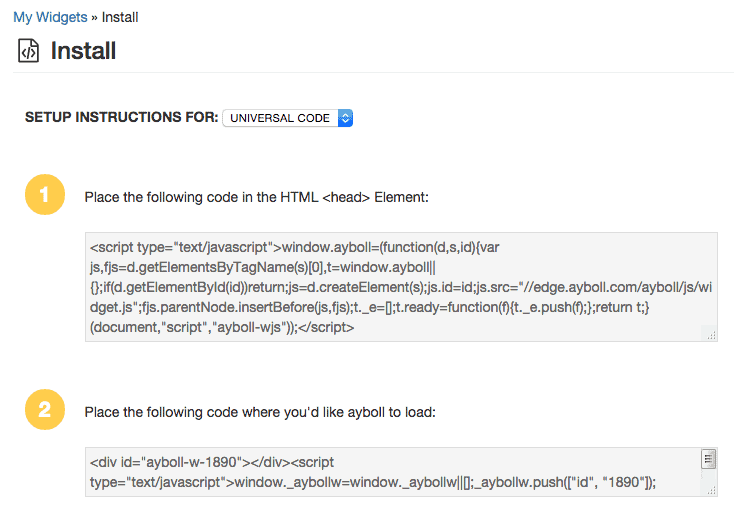734x516 pixels.
Task: Click inside the head script code box
Action: click(x=401, y=287)
